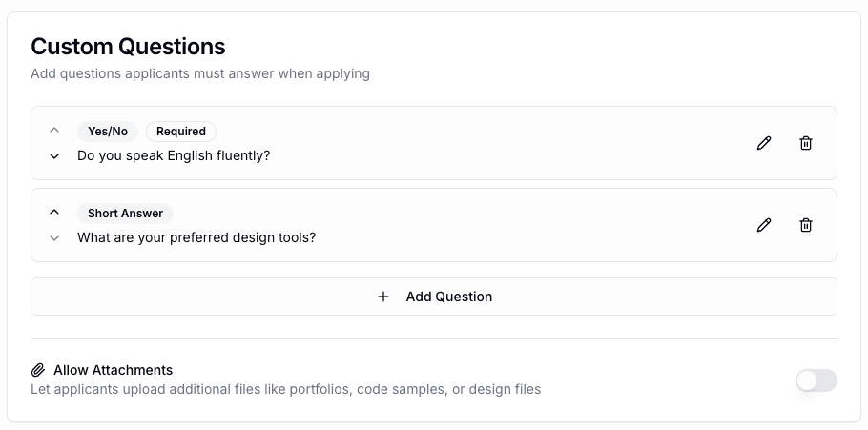Move the English fluency question down
The width and height of the screenshot is (868, 430).
(x=54, y=155)
